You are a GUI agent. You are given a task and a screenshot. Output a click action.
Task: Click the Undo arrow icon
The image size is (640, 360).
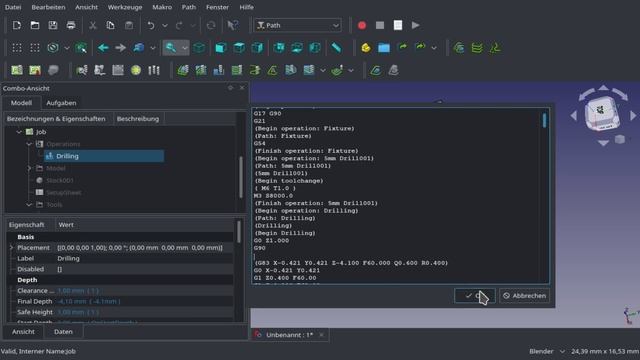(151, 25)
